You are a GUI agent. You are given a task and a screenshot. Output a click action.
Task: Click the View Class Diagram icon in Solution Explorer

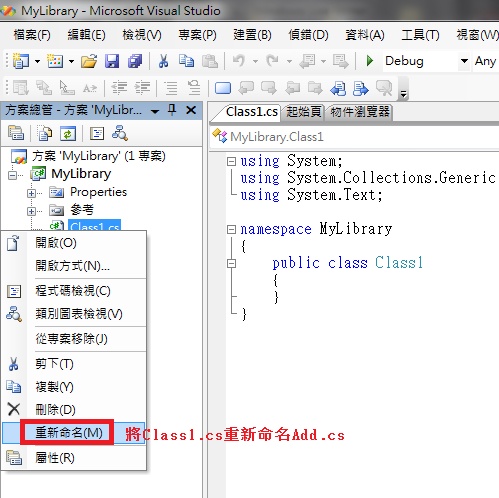pos(120,133)
